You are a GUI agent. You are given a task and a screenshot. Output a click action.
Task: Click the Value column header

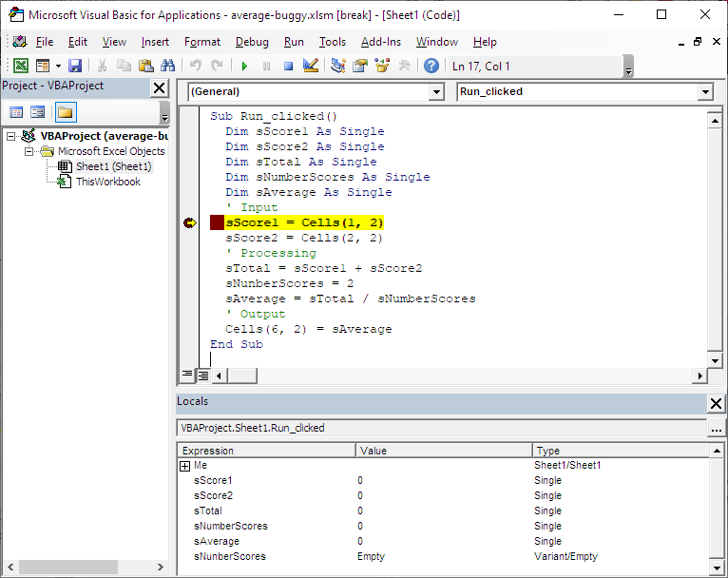[444, 451]
